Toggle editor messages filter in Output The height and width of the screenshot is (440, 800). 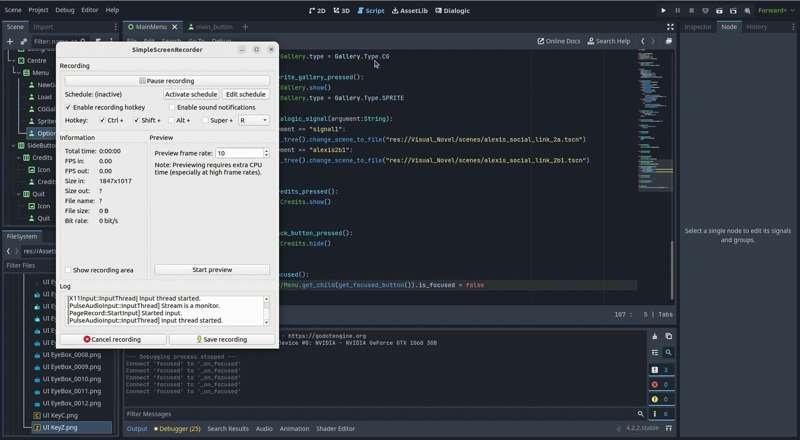click(x=661, y=414)
